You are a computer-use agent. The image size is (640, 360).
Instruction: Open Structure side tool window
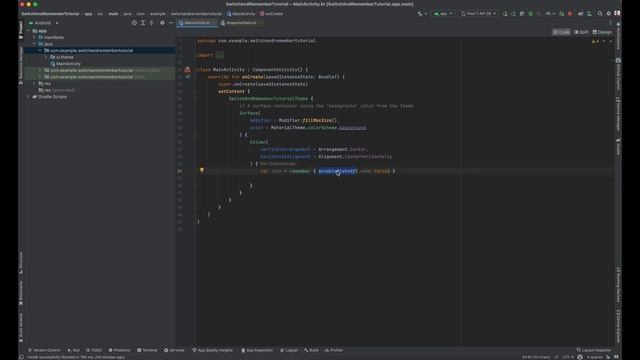click(21, 263)
